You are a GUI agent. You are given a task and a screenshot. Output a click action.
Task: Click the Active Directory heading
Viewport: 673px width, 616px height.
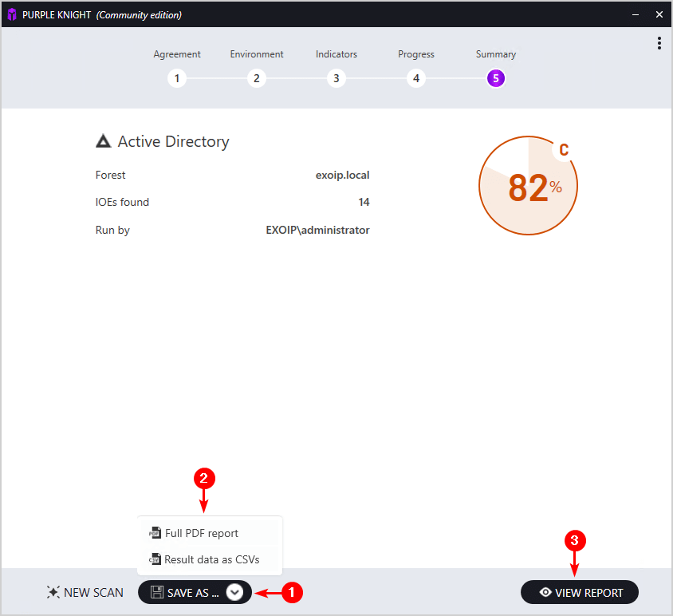click(173, 141)
